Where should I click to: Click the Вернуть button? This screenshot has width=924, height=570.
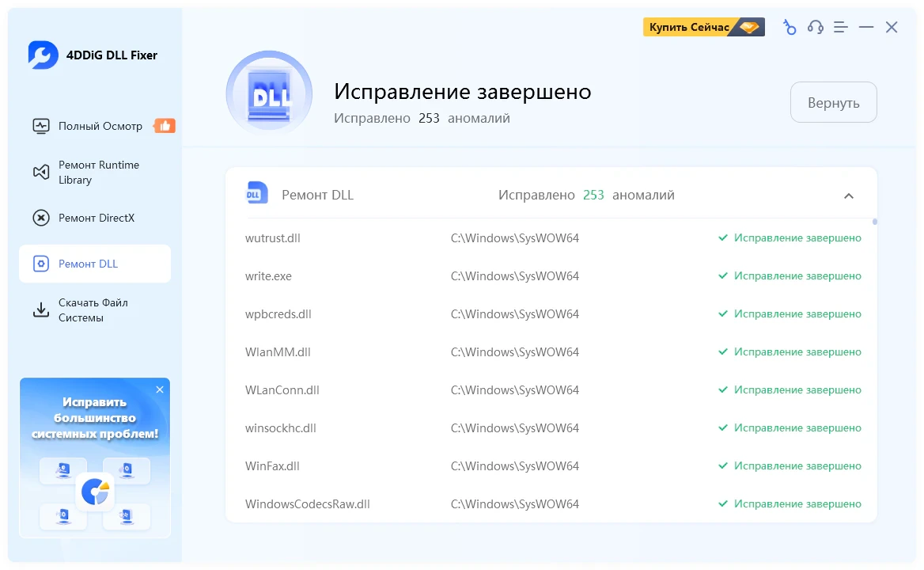click(x=833, y=102)
